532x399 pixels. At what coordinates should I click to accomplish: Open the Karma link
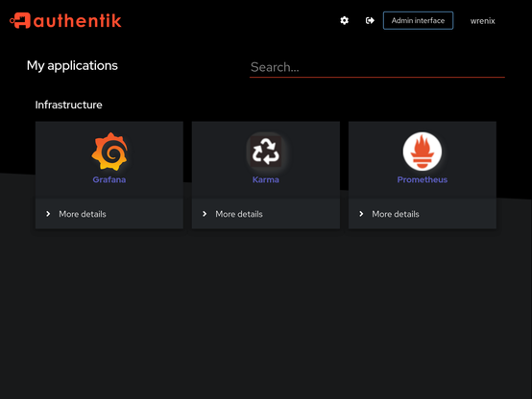[x=266, y=179]
